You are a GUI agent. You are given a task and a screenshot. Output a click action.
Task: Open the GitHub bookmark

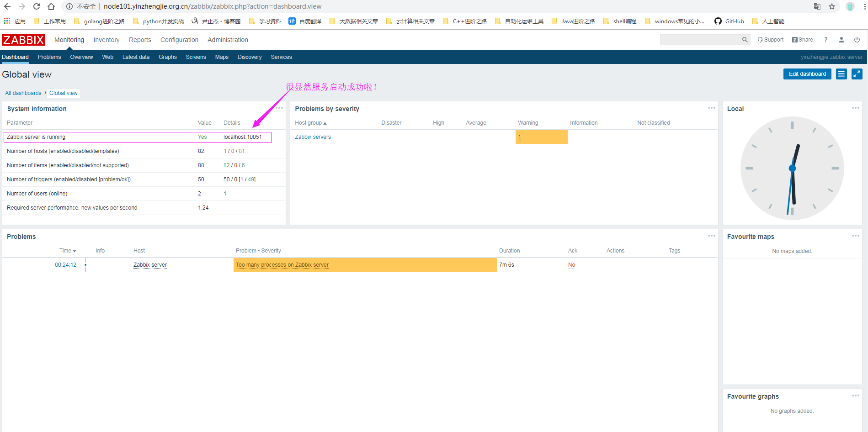[729, 21]
